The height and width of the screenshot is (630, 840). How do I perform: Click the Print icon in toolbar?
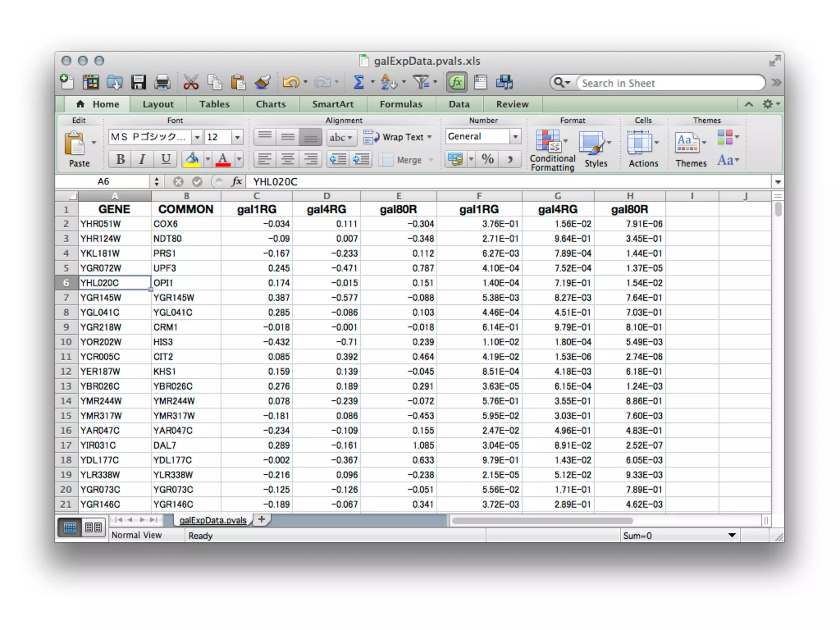pyautogui.click(x=162, y=82)
